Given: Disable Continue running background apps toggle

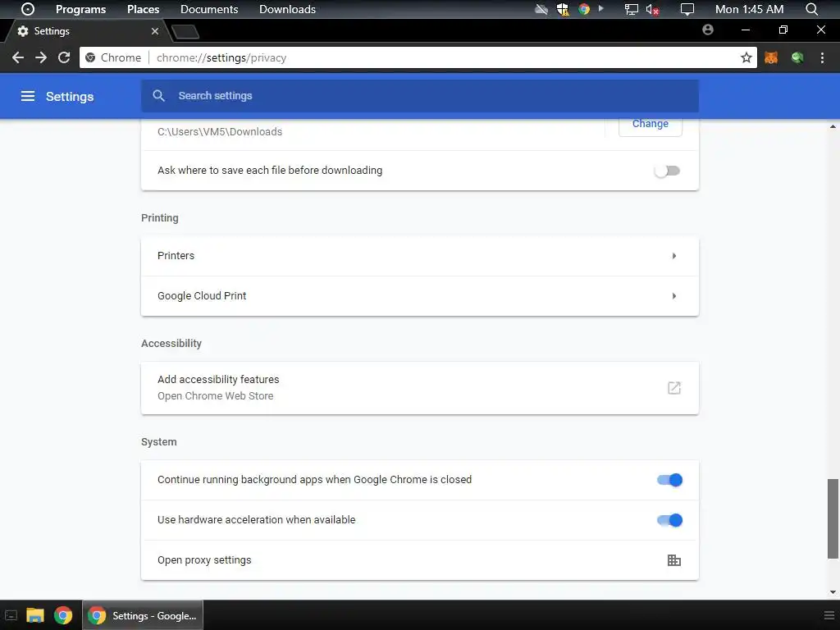Looking at the screenshot, I should pos(669,480).
